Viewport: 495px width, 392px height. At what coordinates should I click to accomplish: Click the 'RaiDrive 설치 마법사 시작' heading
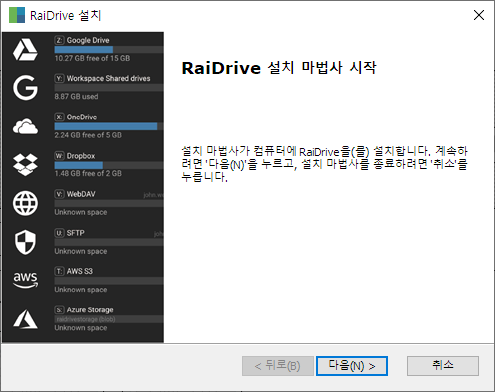tap(279, 68)
